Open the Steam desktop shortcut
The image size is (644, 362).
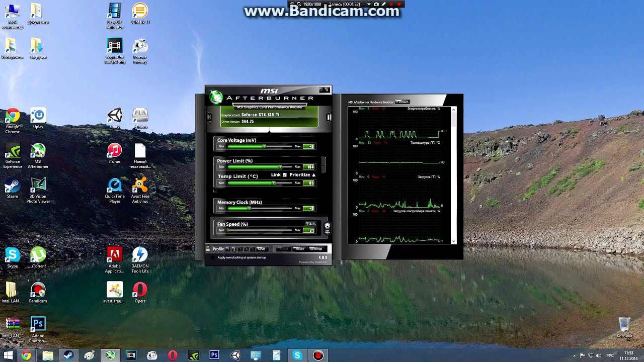pyautogui.click(x=13, y=188)
